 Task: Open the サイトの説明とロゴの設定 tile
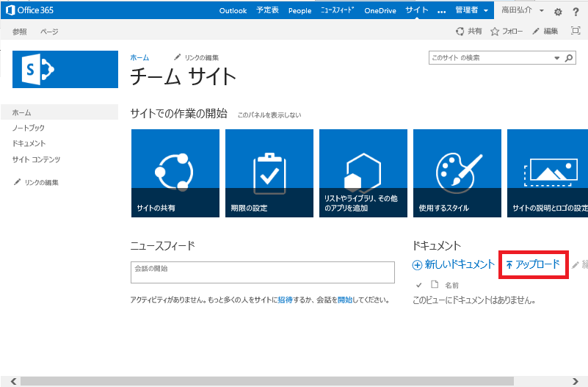[548, 173]
